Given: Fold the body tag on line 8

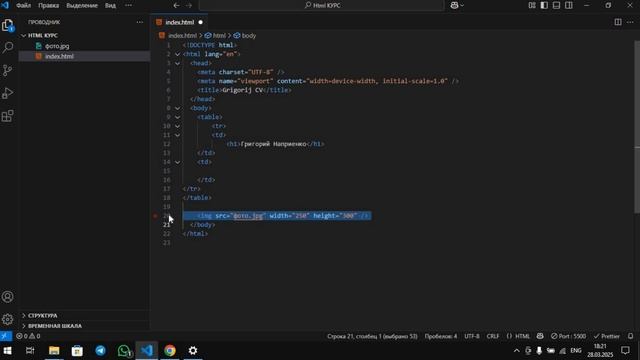Looking at the screenshot, I should click(x=178, y=108).
